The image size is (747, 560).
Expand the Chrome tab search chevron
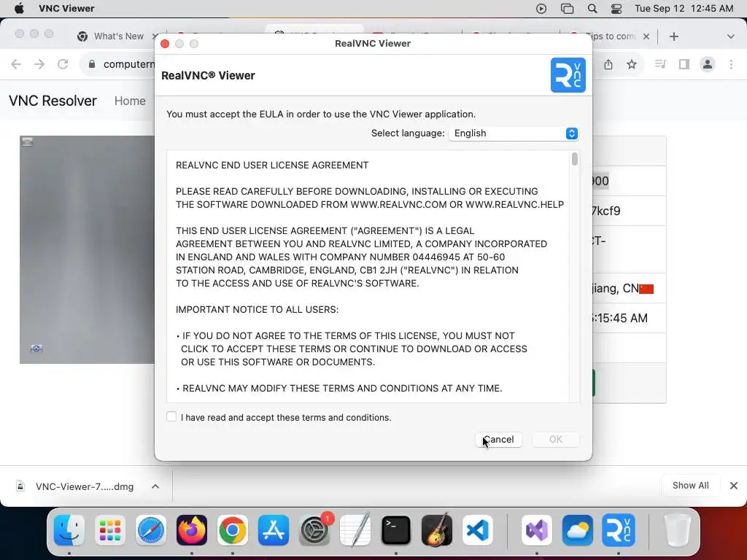click(x=730, y=36)
